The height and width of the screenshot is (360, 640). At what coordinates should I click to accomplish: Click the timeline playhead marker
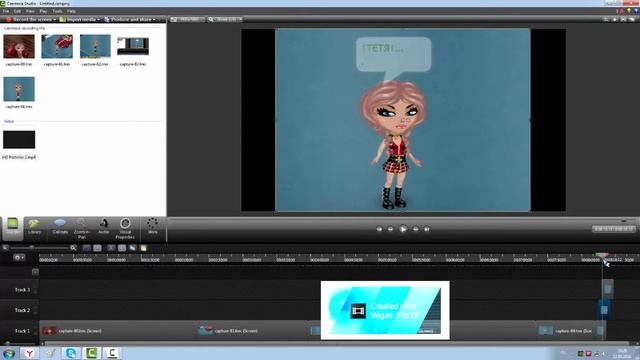coord(602,256)
